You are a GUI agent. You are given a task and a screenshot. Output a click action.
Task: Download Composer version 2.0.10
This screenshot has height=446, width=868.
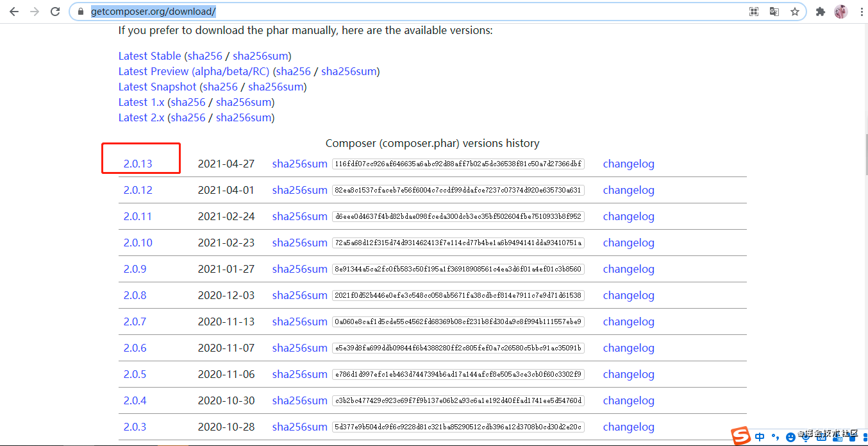pyautogui.click(x=138, y=243)
